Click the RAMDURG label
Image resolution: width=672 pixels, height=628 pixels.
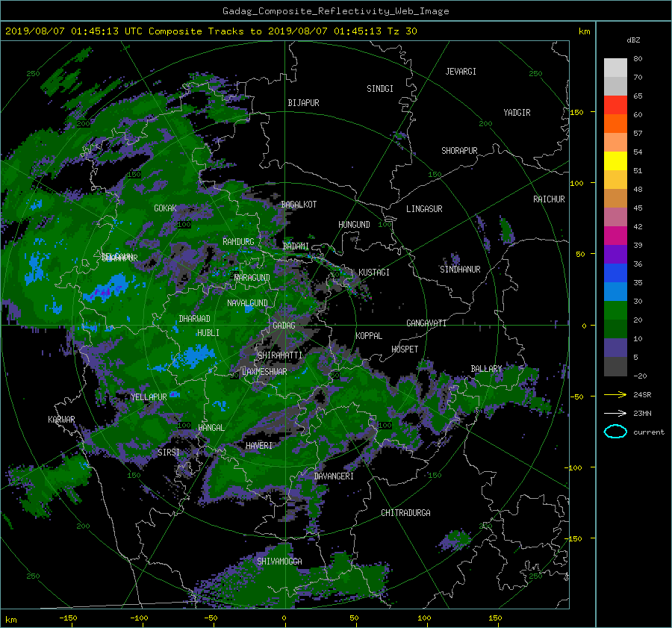tap(238, 242)
